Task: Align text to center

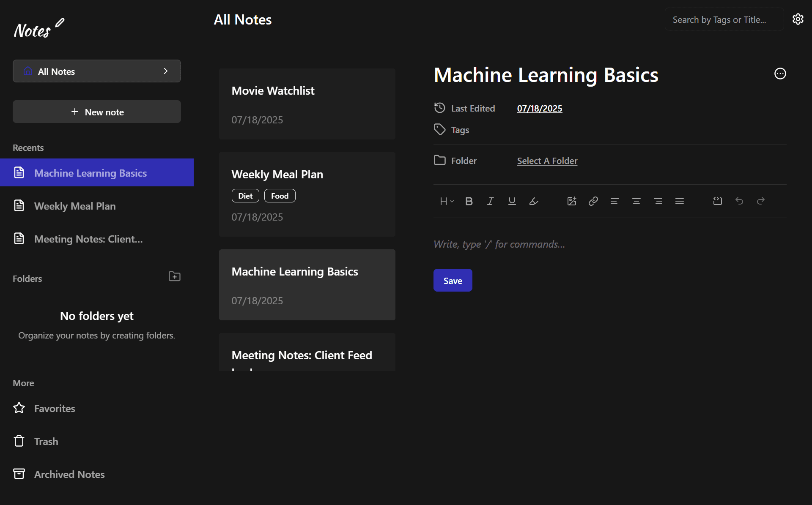Action: pyautogui.click(x=636, y=201)
